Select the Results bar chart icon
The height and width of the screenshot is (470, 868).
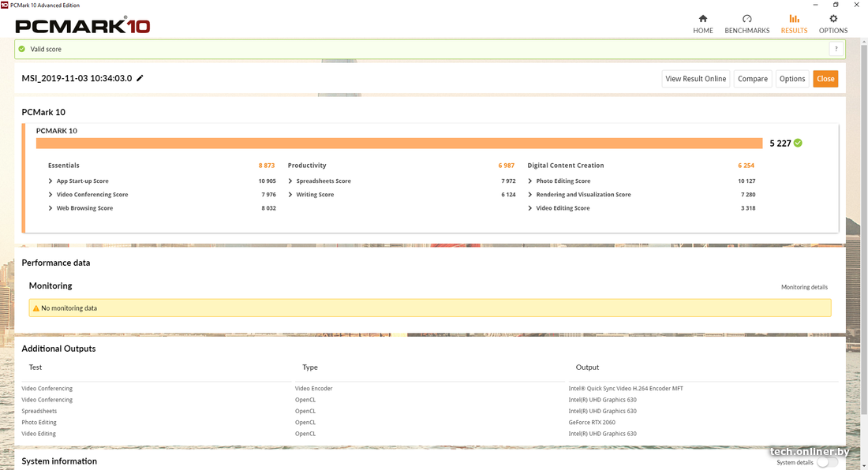tap(794, 19)
